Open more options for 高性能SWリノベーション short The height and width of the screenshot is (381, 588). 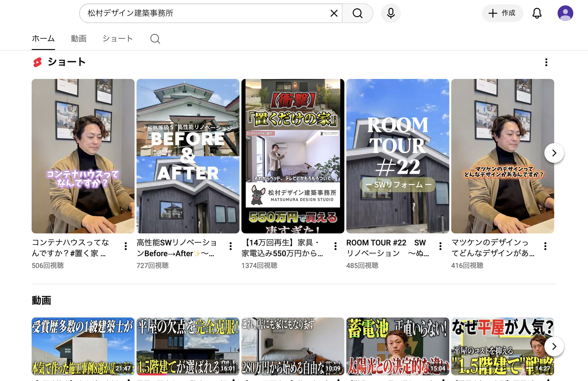(x=230, y=246)
